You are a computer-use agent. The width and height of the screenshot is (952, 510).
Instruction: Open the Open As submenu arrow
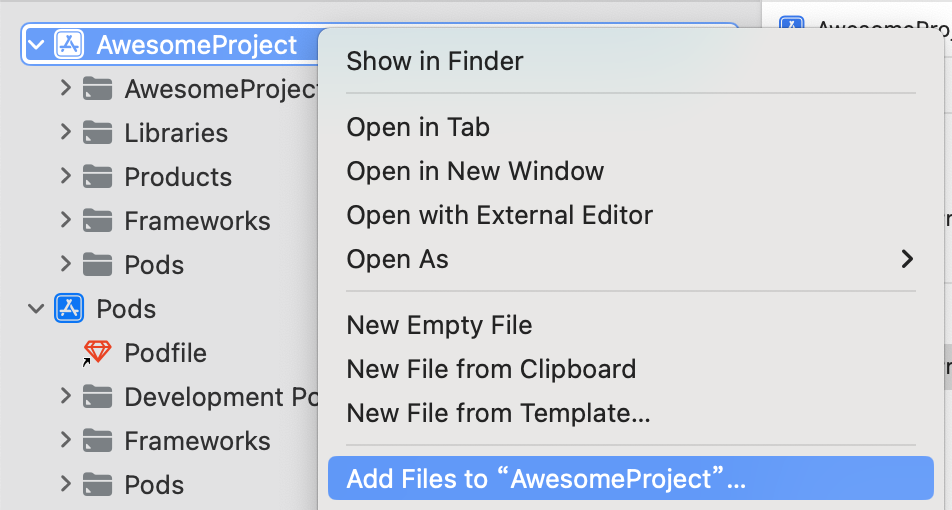pos(907,259)
